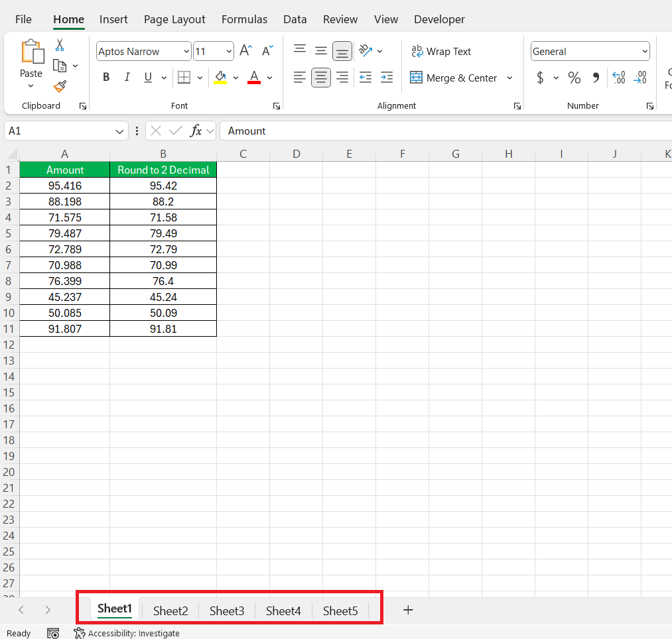Toggle Align Left button
Screen dimensions: 672x639
click(300, 78)
